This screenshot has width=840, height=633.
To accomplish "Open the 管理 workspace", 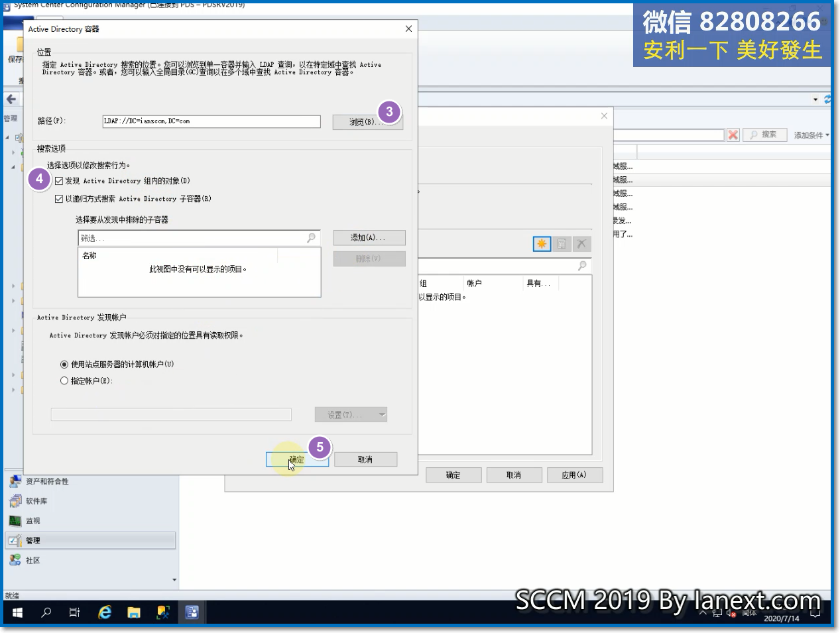I will (90, 541).
